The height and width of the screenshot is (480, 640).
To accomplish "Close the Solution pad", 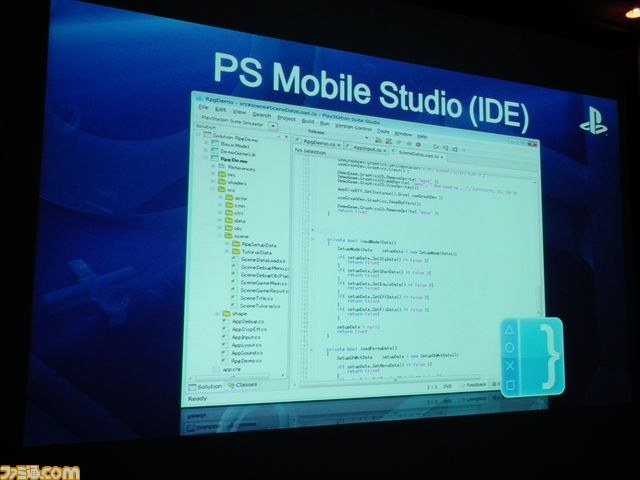I will coord(286,137).
